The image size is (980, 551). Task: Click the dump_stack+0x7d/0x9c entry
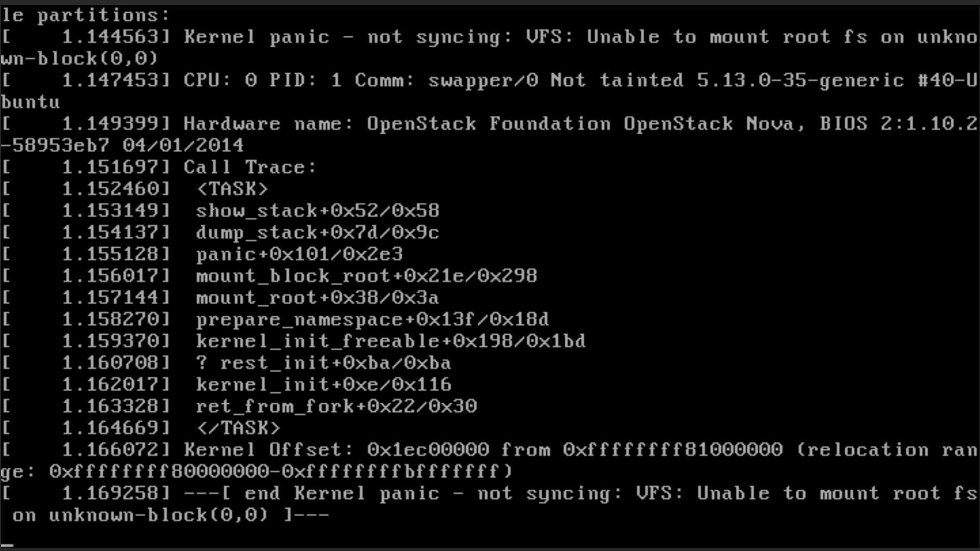(x=317, y=233)
